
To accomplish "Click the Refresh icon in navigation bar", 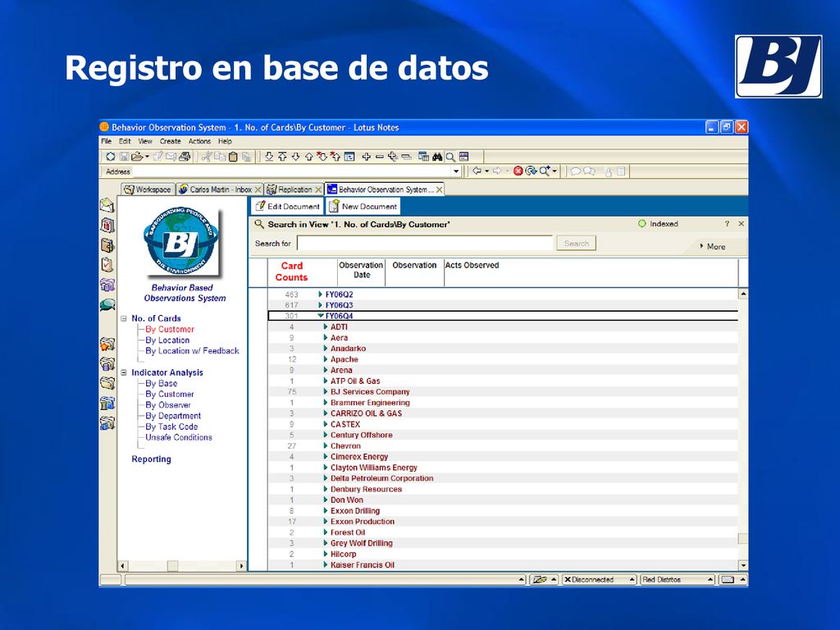I will pyautogui.click(x=531, y=171).
